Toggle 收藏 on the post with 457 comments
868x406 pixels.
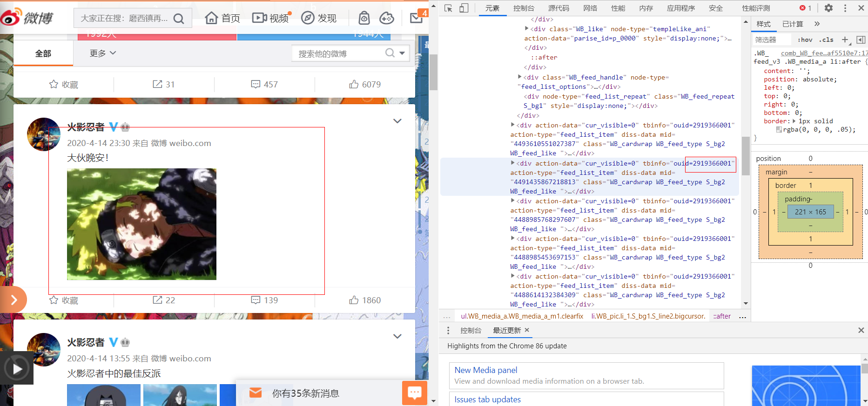[x=64, y=84]
